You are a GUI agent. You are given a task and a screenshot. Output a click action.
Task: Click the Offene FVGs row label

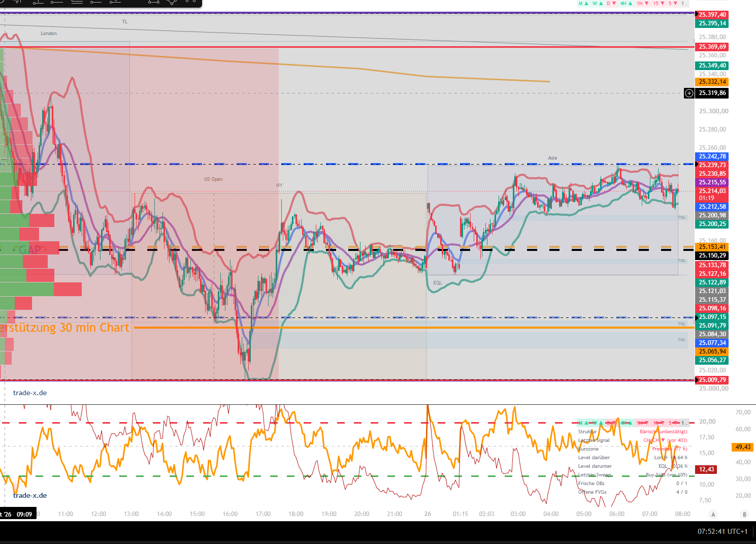tap(592, 492)
